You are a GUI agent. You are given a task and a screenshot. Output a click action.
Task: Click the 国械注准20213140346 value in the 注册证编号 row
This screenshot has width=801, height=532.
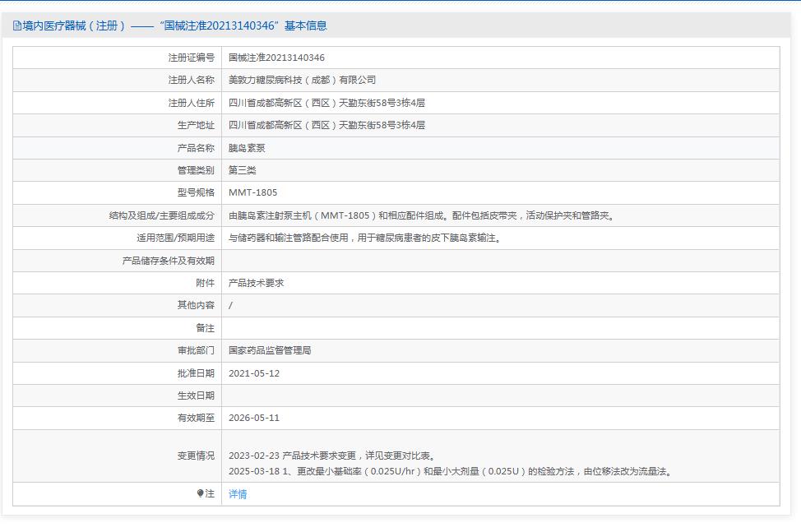click(x=276, y=58)
